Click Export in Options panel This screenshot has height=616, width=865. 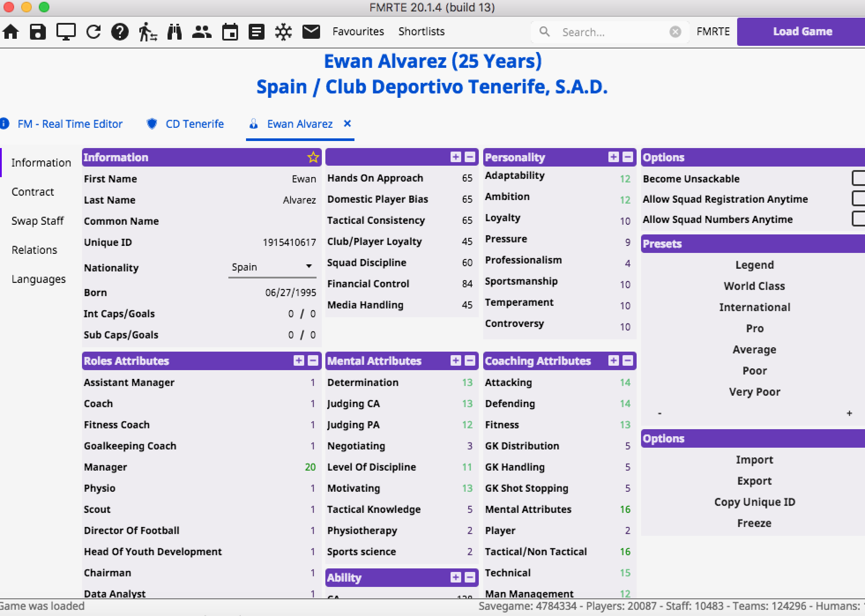tap(754, 481)
